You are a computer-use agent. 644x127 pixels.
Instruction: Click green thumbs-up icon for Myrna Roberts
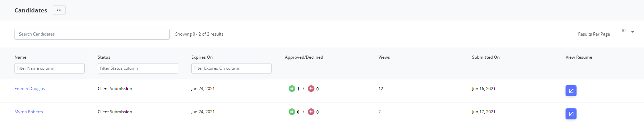[x=292, y=112]
